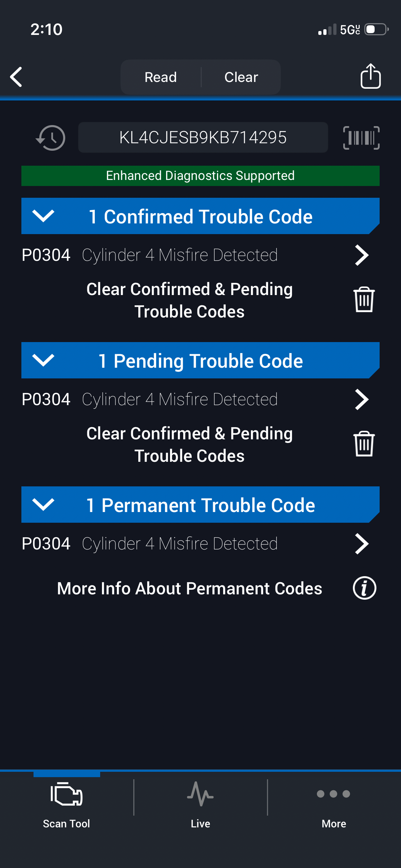
Task: Collapse the Permanent Trouble Code section
Action: 43,505
